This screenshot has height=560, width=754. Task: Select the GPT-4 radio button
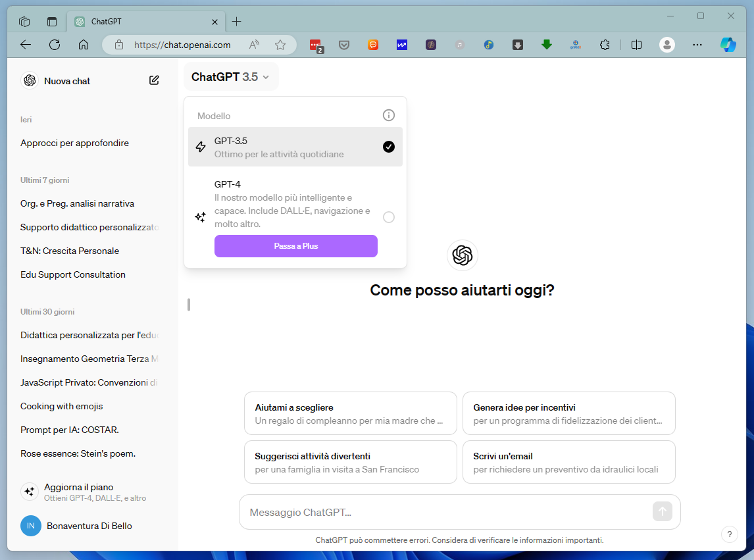tap(389, 217)
